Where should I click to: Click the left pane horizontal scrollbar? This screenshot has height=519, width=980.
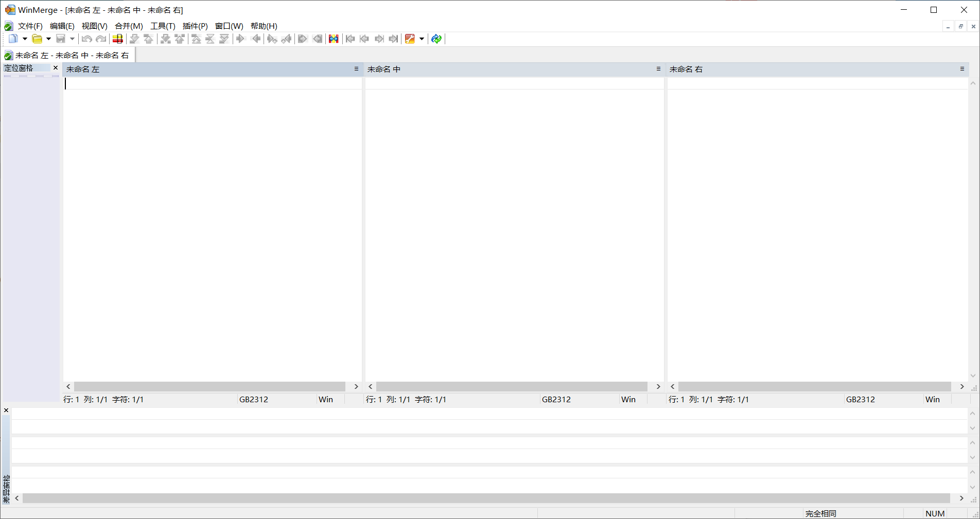point(209,386)
